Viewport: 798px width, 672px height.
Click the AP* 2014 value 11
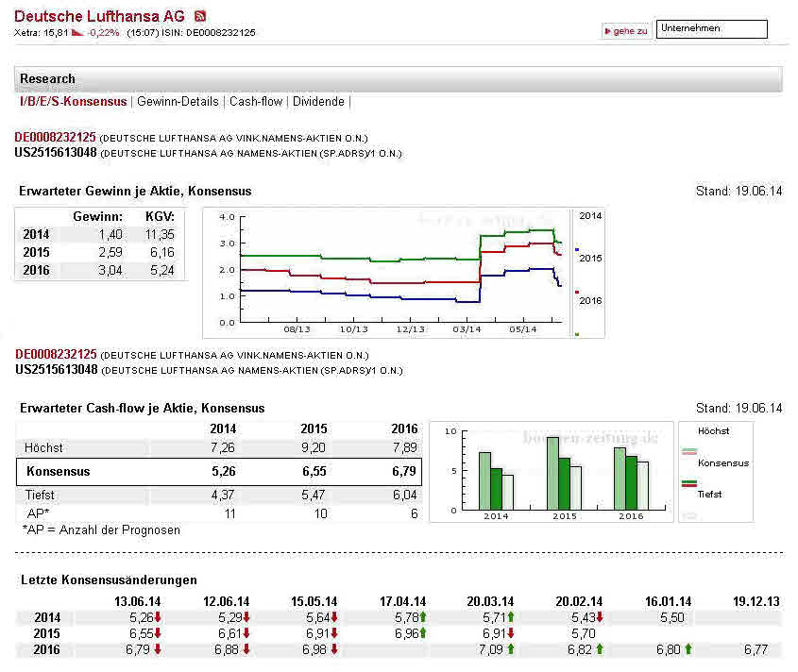click(x=229, y=513)
